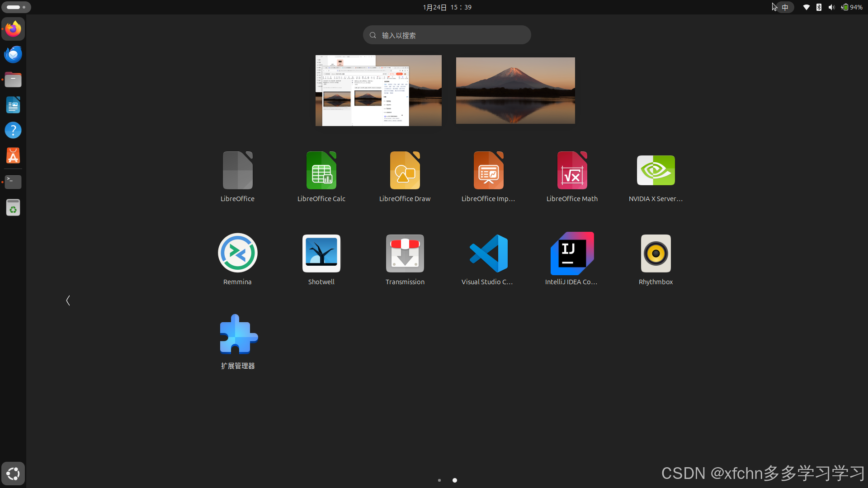This screenshot has width=868, height=488.
Task: Click Show Applications Ubuntu button
Action: point(13,474)
